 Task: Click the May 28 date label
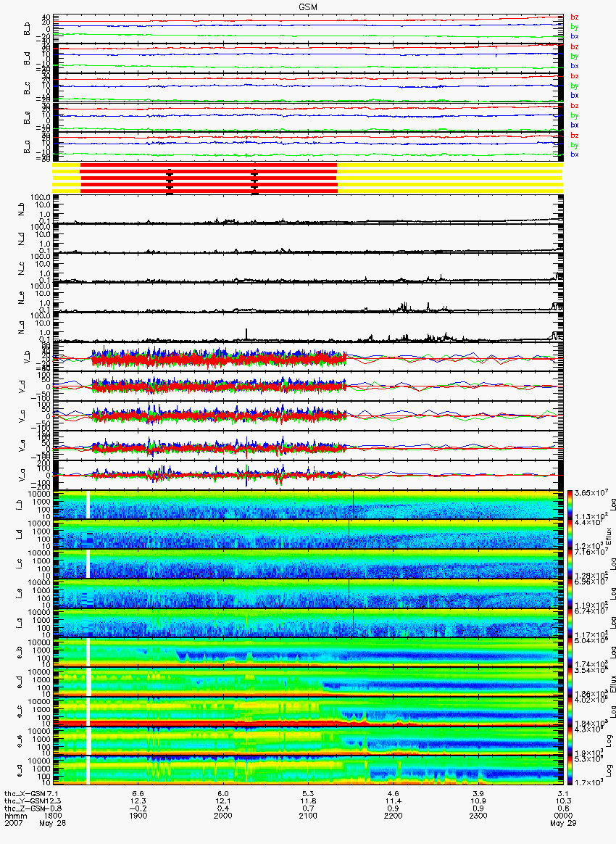[x=53, y=824]
